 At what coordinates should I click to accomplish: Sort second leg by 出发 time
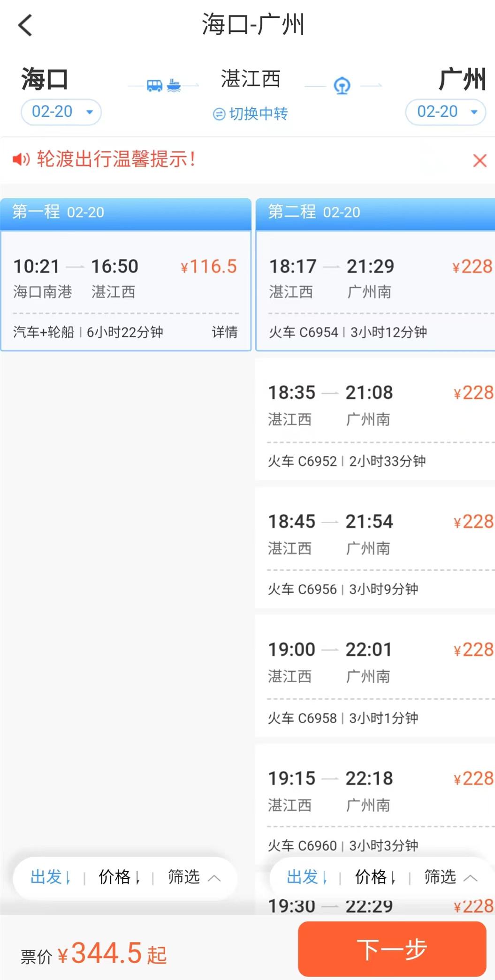(x=307, y=877)
